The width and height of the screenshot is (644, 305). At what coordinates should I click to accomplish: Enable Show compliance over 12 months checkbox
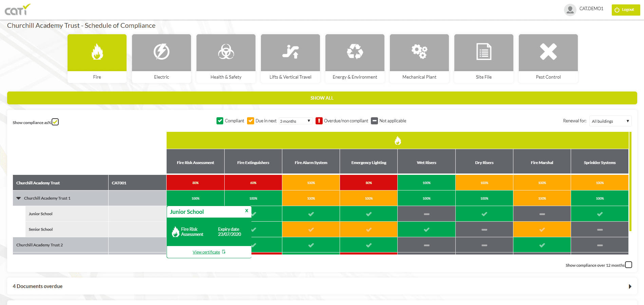click(628, 265)
